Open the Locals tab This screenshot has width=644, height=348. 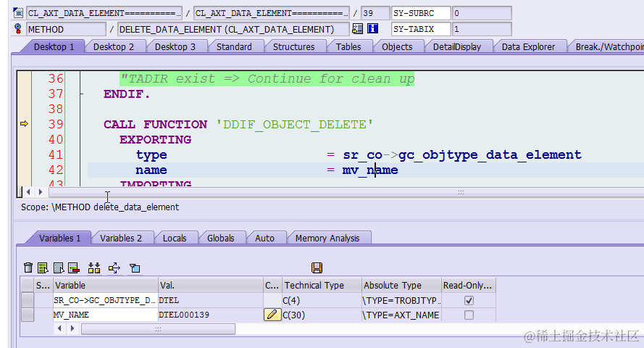pyautogui.click(x=175, y=239)
